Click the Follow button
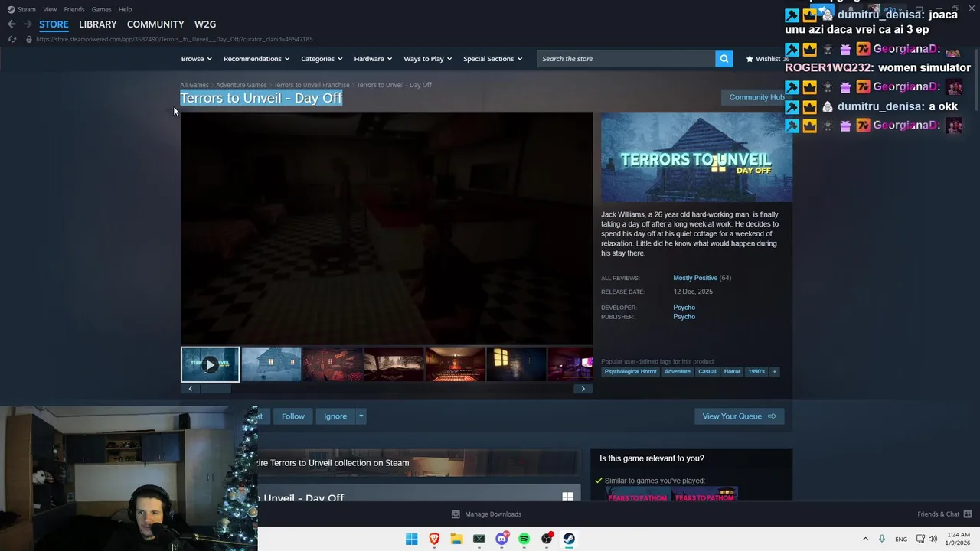This screenshot has width=980, height=551. (292, 416)
